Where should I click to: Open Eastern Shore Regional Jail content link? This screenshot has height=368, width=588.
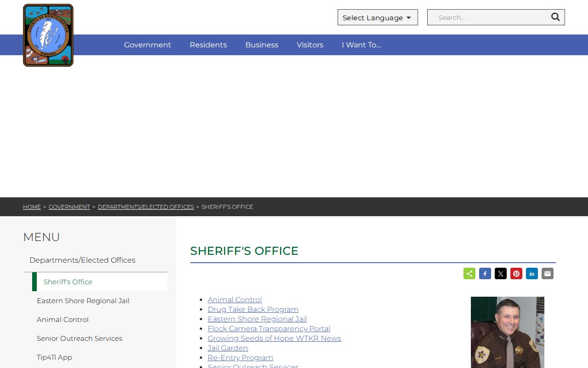tap(257, 319)
